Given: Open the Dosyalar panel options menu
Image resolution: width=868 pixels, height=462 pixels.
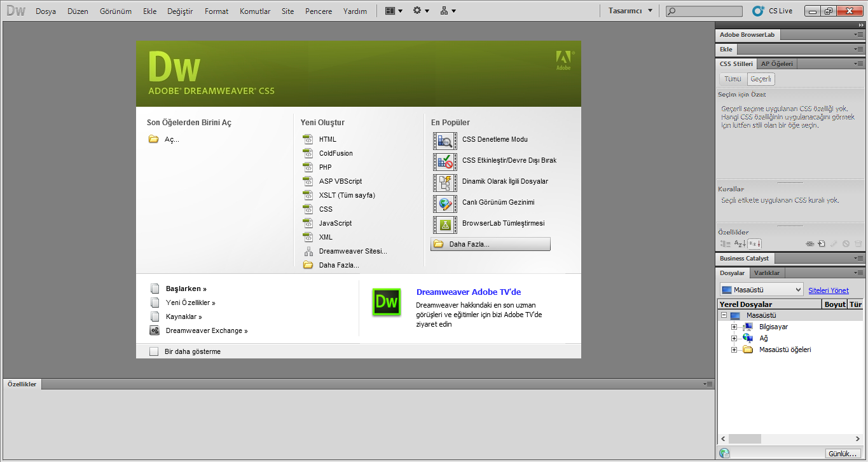Looking at the screenshot, I should click(x=859, y=273).
